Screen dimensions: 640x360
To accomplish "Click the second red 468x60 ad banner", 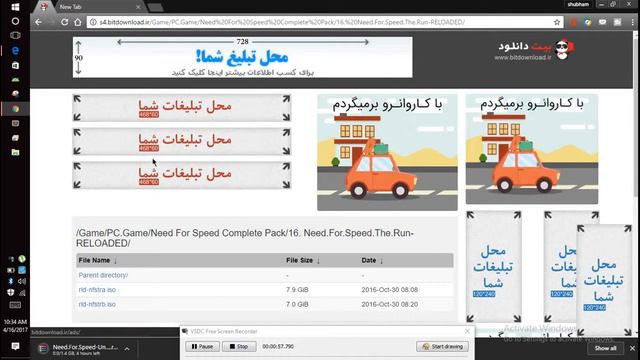I will coord(182,142).
